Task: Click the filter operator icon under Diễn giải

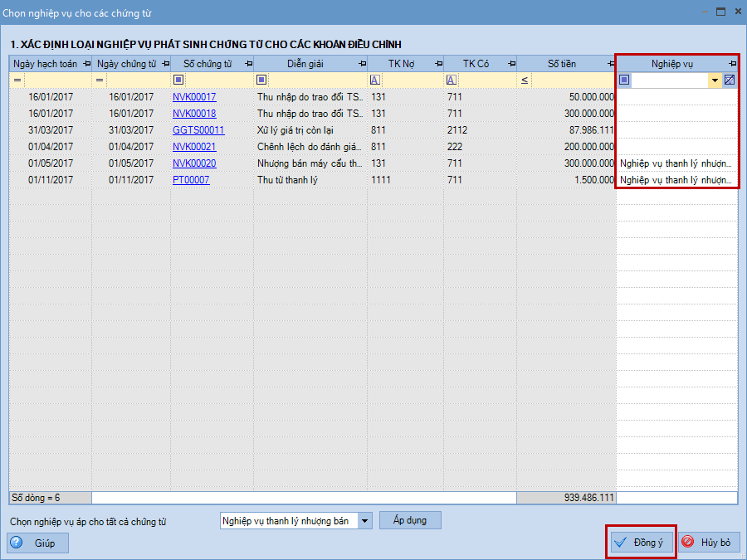Action: pyautogui.click(x=261, y=80)
